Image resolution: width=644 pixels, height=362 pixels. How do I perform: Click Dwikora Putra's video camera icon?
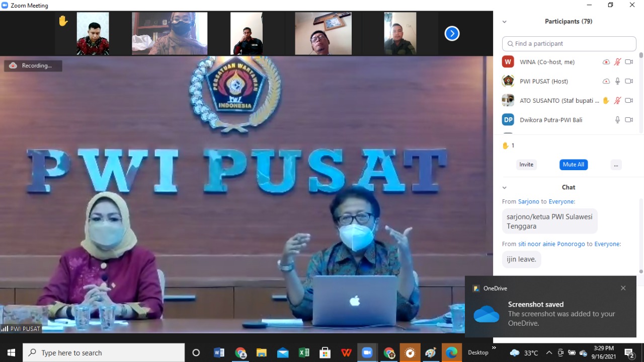click(x=628, y=120)
